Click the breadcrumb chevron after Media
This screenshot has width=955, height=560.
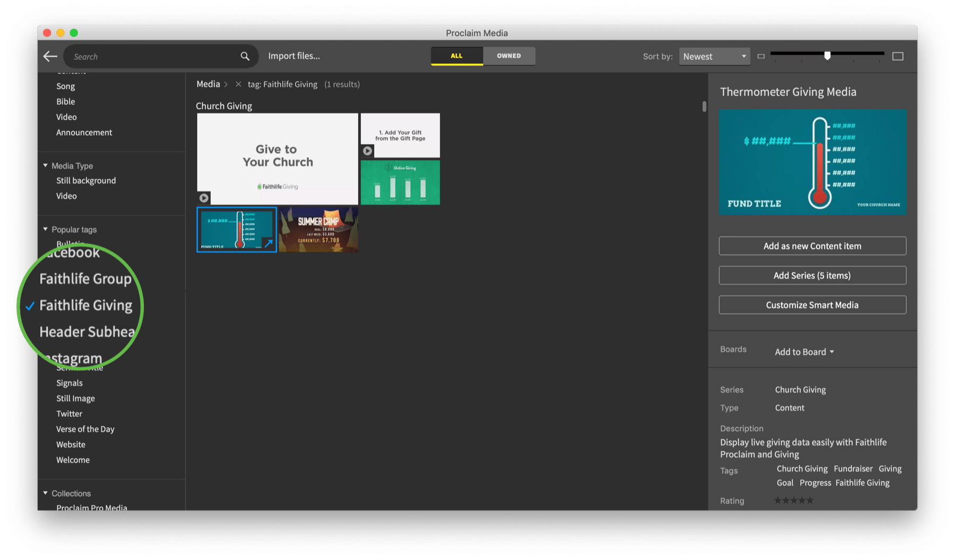click(x=225, y=84)
